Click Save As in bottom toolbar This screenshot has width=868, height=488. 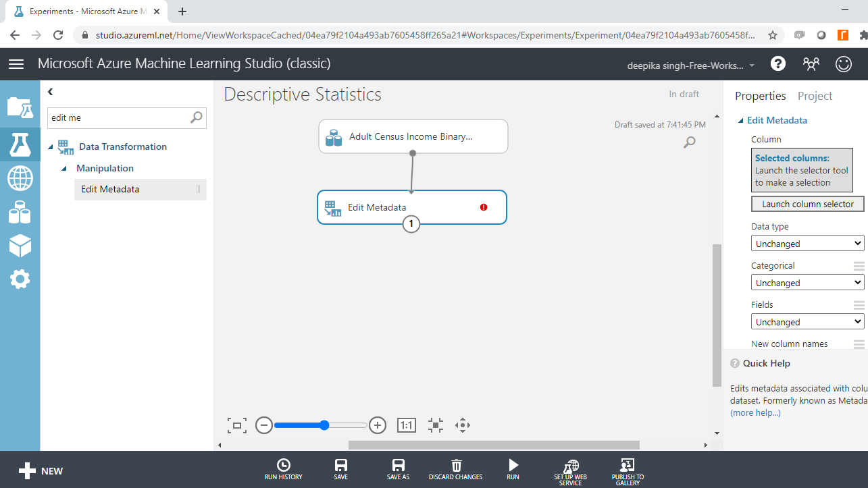399,470
